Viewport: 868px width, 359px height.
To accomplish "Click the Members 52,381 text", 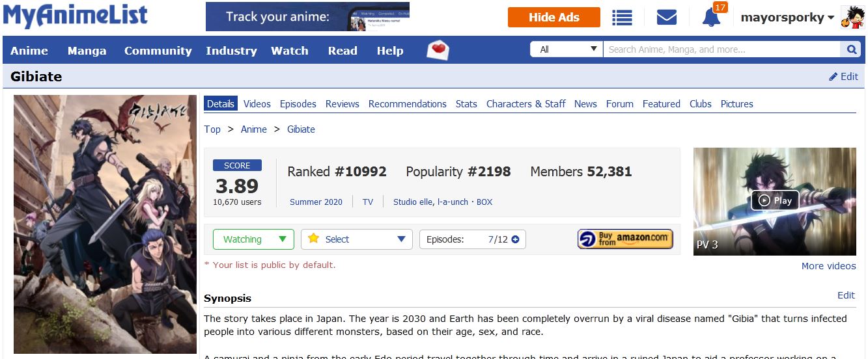I will (x=581, y=172).
